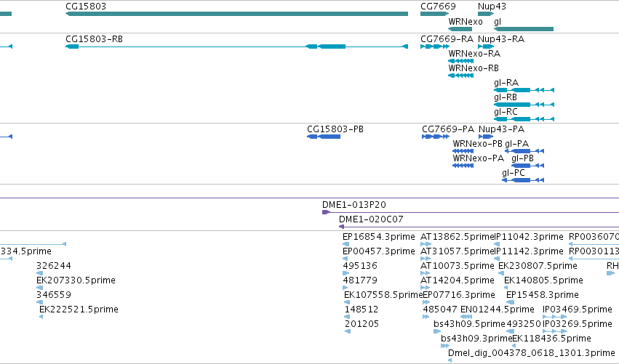Select EK118436.5prime EST
Screen dimensions: 619x364
551,339
